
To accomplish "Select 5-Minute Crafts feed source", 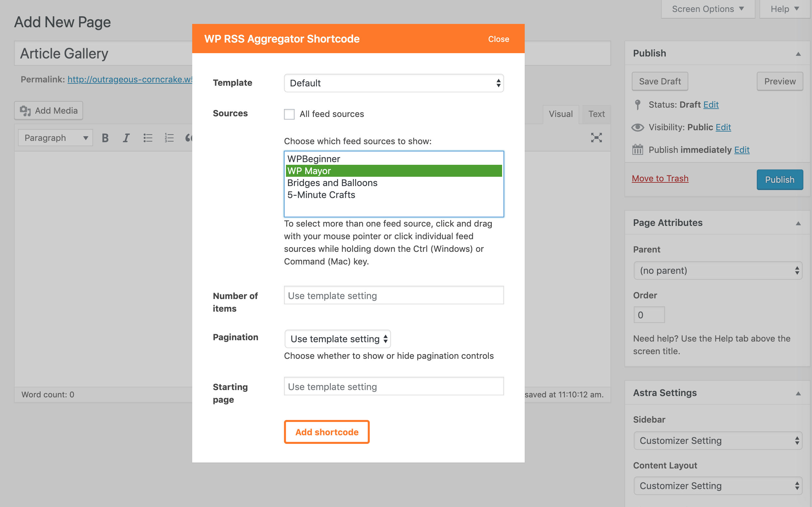I will click(394, 195).
